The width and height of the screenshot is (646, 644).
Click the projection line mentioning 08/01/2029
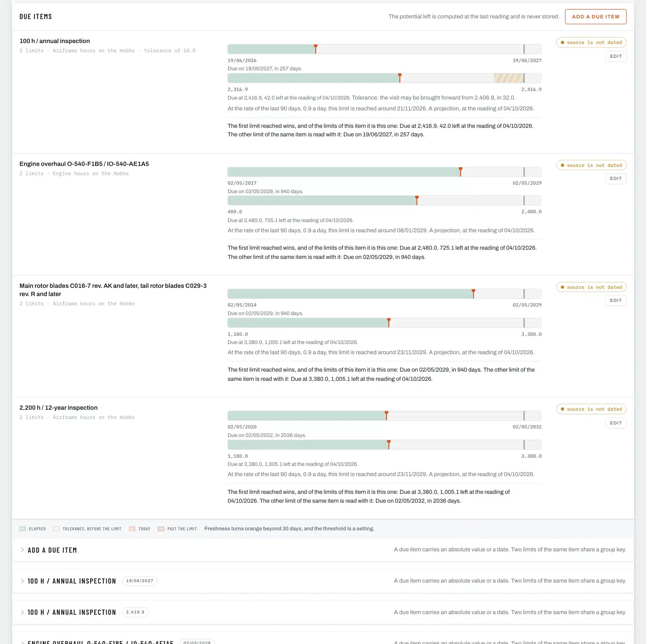[x=381, y=230]
